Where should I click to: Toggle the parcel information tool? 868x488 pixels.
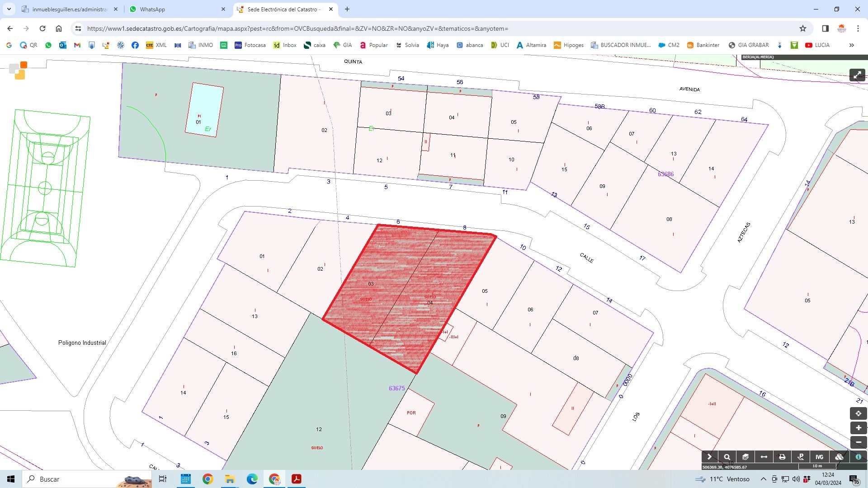coord(858,457)
